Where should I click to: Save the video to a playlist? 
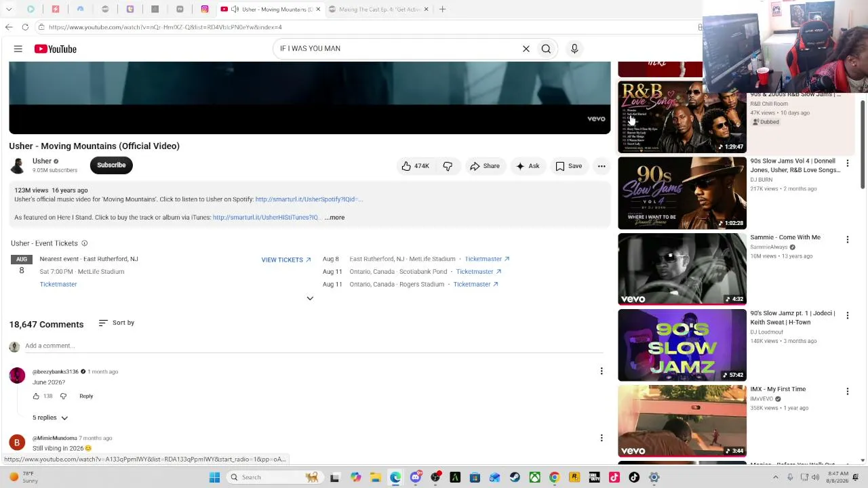[569, 166]
